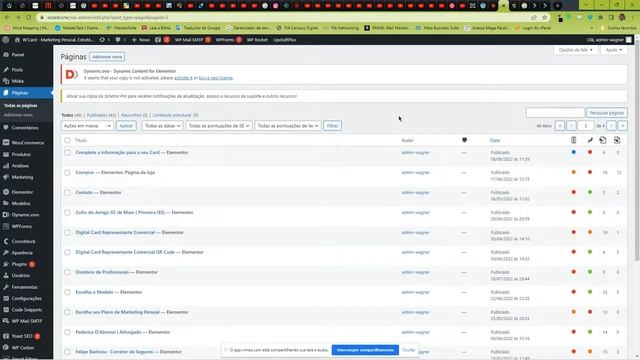Click the Dynamic.ooo sidebar icon
Screen dimensions: 640x360
pos(6,215)
